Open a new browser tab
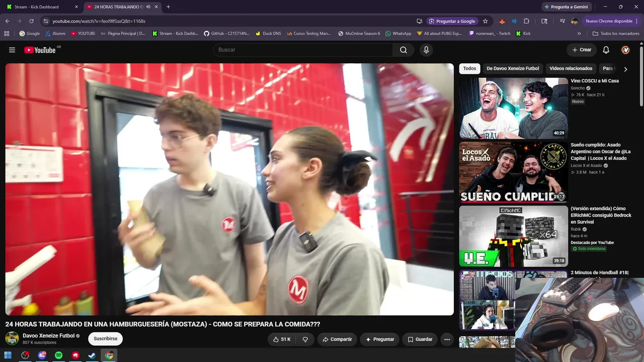 pyautogui.click(x=168, y=7)
